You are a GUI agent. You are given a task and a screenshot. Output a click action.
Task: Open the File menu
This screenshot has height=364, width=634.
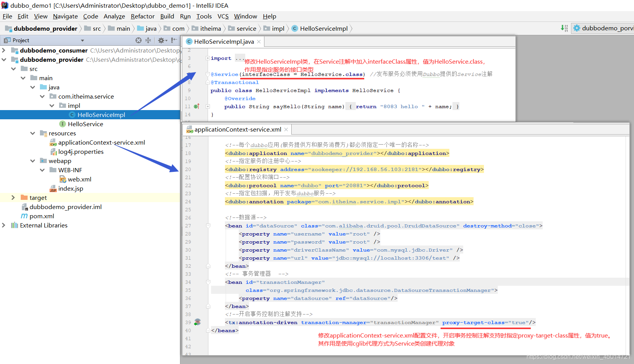[x=7, y=16]
